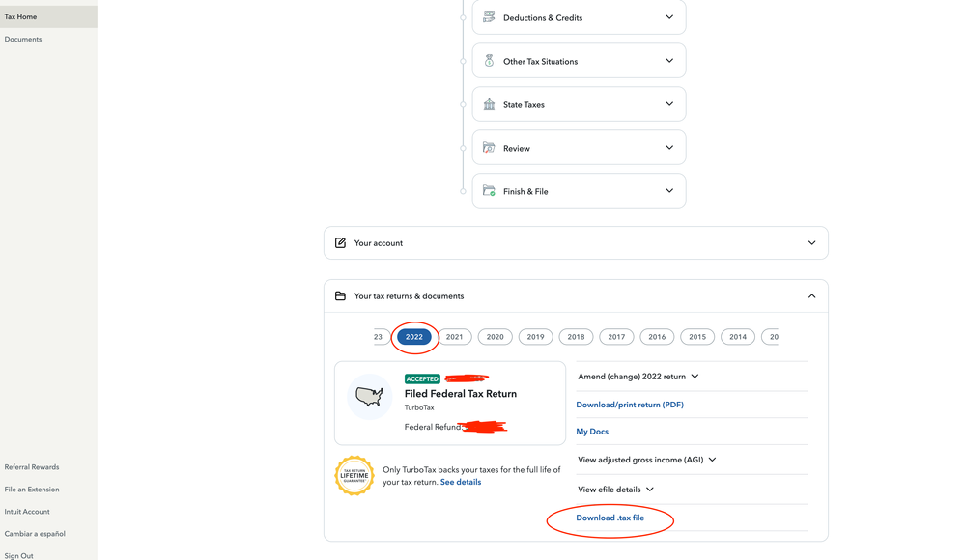
Task: Switch to the 2021 tax year
Action: pyautogui.click(x=454, y=337)
